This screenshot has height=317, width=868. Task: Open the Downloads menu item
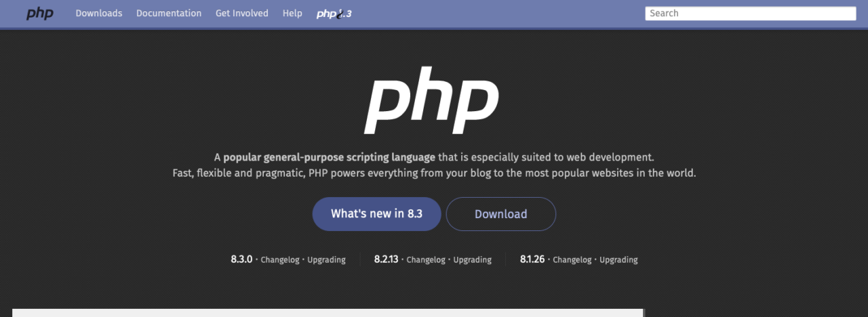click(99, 14)
